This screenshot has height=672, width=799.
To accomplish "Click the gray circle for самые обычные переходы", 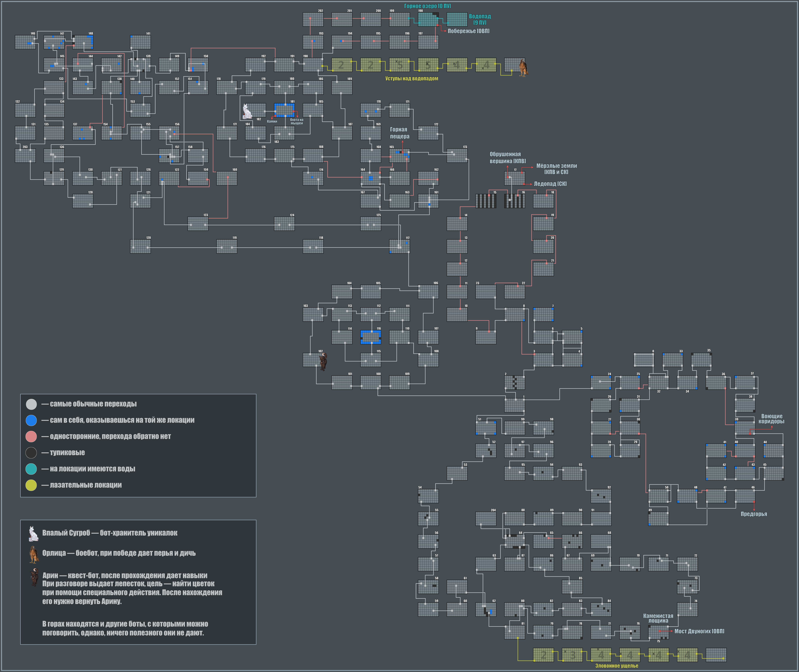I will 31,404.
